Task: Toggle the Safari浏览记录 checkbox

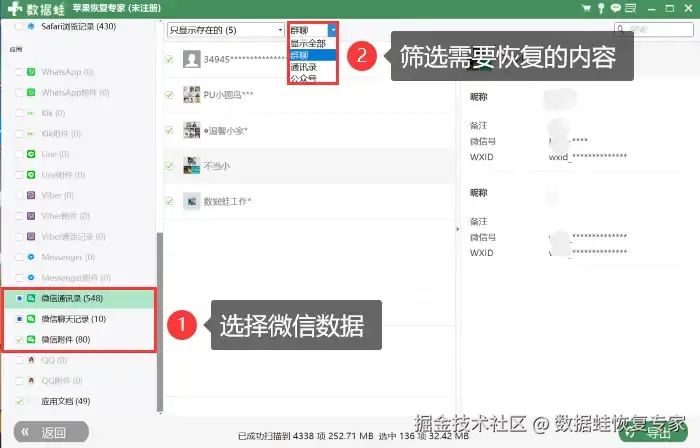Action: coord(19,26)
